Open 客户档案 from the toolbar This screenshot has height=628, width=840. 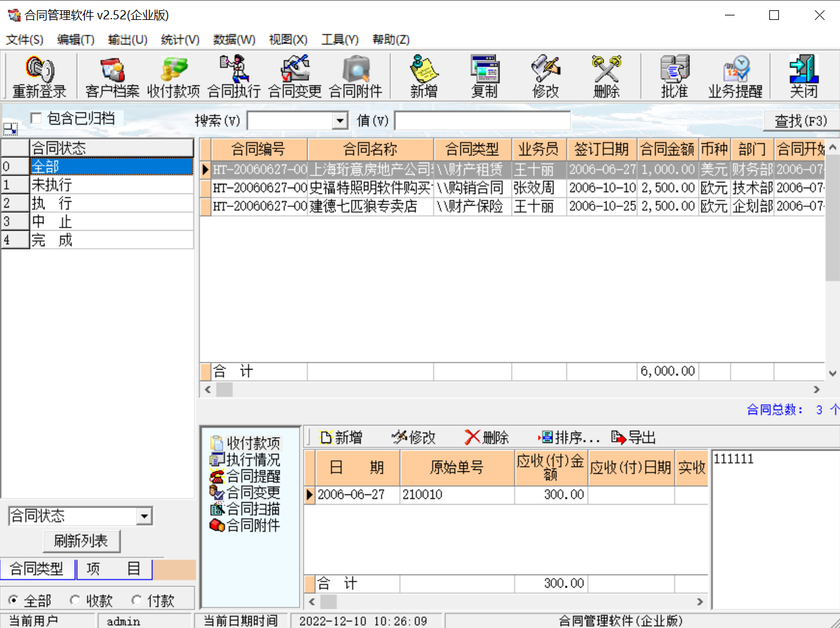click(x=112, y=75)
